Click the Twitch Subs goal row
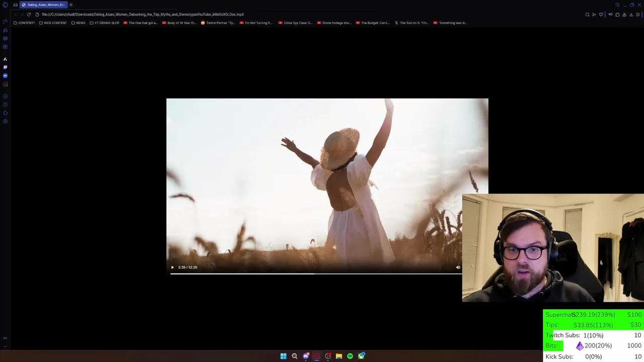Image resolution: width=644 pixels, height=362 pixels. pos(594,335)
